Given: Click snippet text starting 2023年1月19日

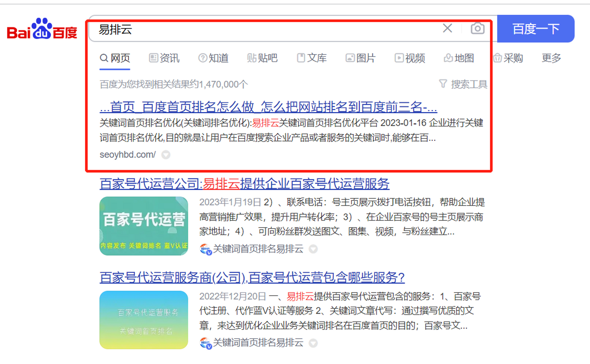Looking at the screenshot, I should coord(342,217).
